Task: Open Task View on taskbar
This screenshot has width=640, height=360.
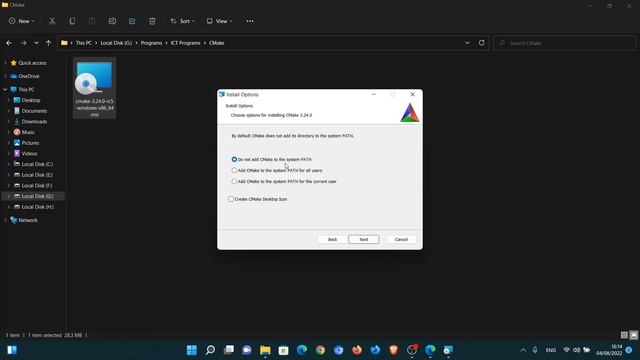Action: (229, 350)
